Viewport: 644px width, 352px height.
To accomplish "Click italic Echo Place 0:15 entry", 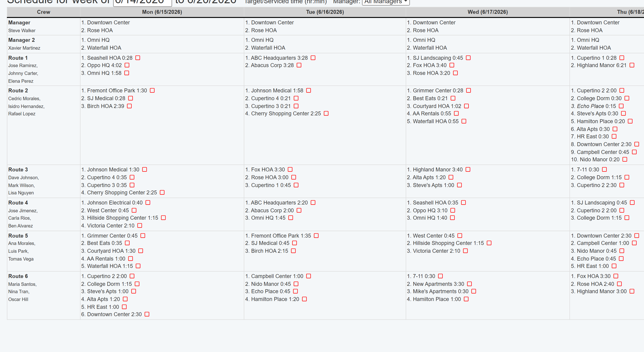I will tap(593, 106).
